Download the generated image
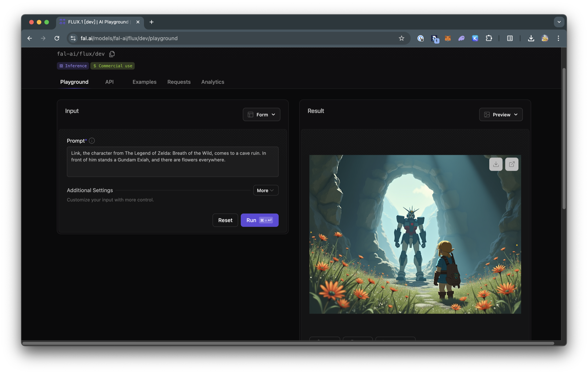Viewport: 588px width, 374px height. coord(495,164)
